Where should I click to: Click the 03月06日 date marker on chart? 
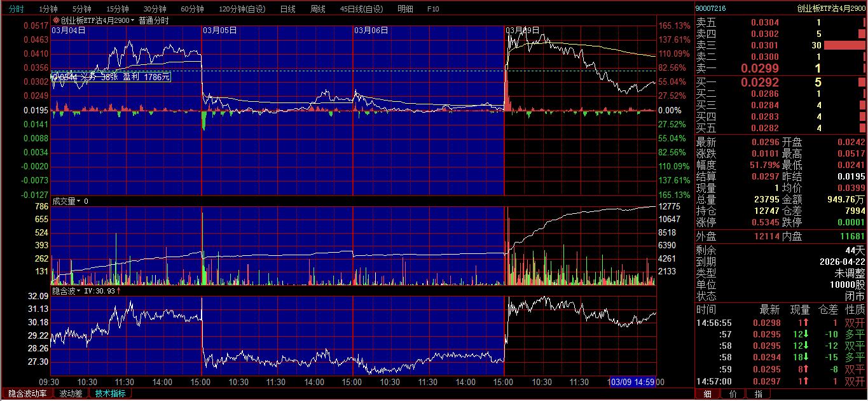[371, 30]
